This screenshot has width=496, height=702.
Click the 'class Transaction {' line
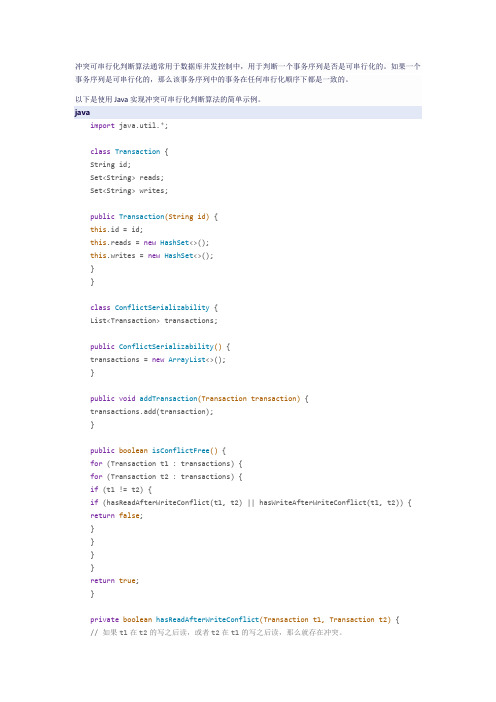(129, 152)
